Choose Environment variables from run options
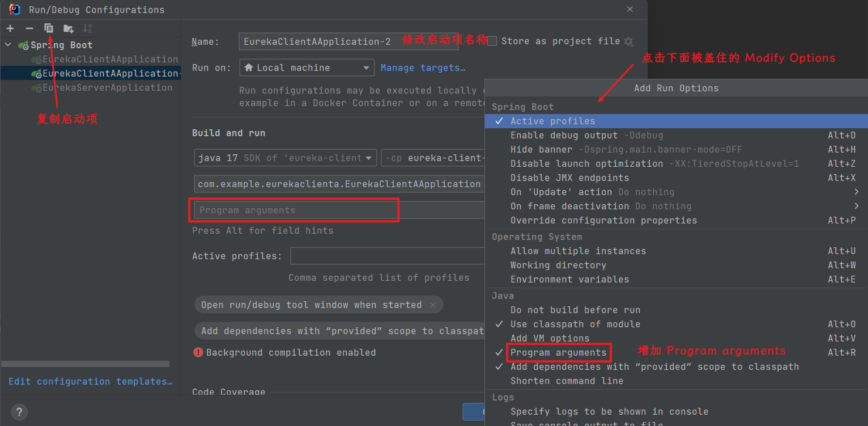Viewport: 868px width, 426px height. 569,279
